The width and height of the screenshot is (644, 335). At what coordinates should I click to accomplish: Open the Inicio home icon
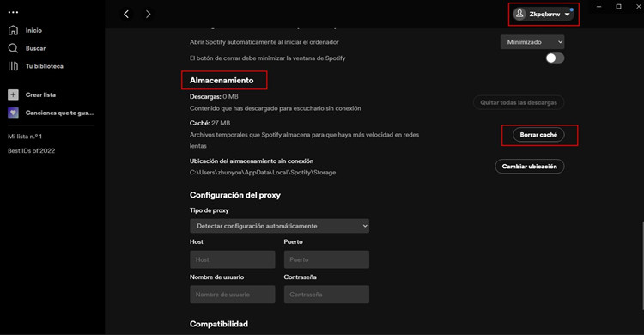[x=13, y=30]
